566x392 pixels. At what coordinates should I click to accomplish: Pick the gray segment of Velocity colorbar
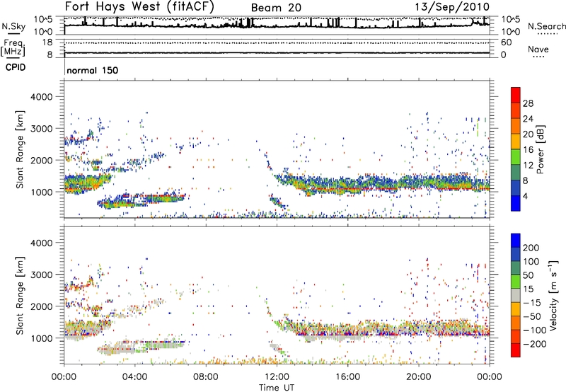coord(516,296)
